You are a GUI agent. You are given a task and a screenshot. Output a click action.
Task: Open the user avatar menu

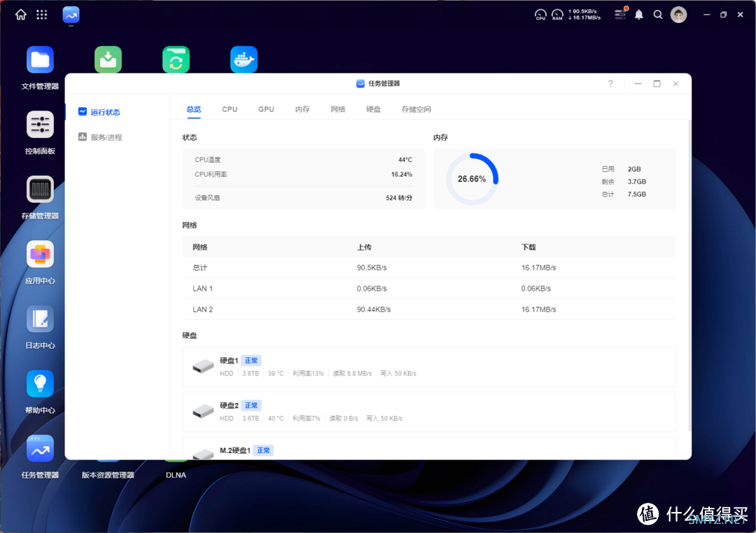pyautogui.click(x=678, y=15)
